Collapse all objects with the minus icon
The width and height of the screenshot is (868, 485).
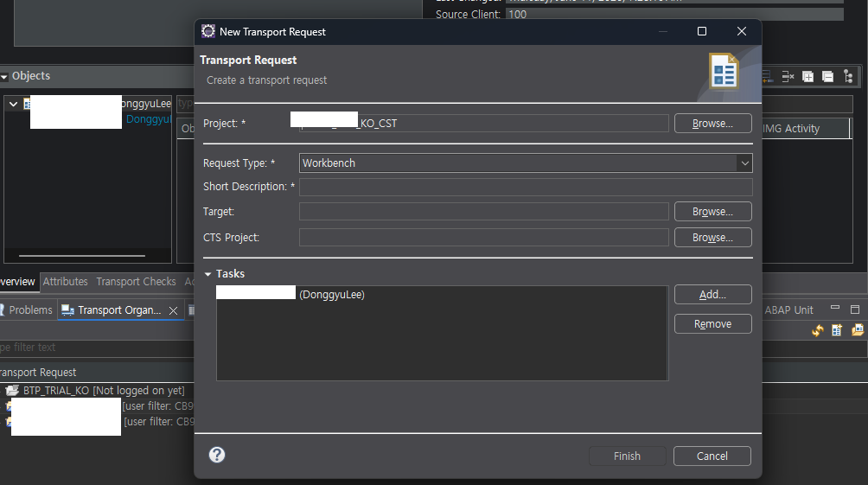click(827, 76)
